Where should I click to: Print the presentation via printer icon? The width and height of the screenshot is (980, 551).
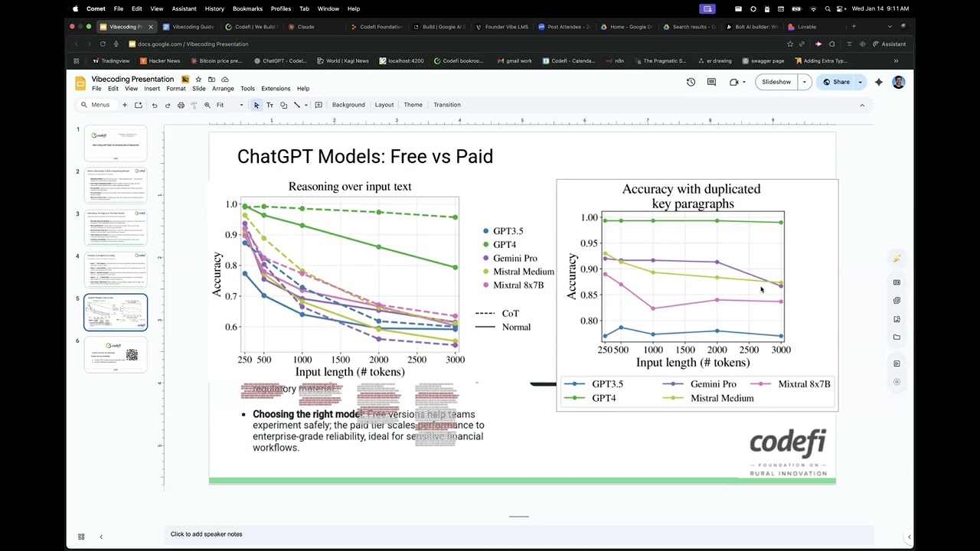(181, 105)
